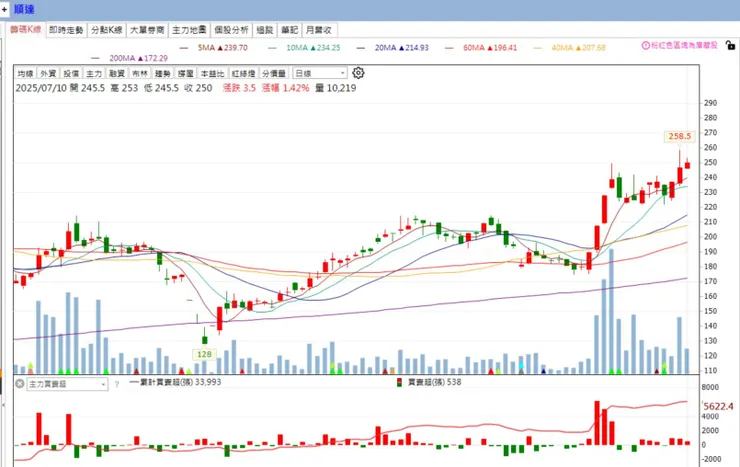Select the 個股分析 tab
The height and width of the screenshot is (467, 740).
231,30
